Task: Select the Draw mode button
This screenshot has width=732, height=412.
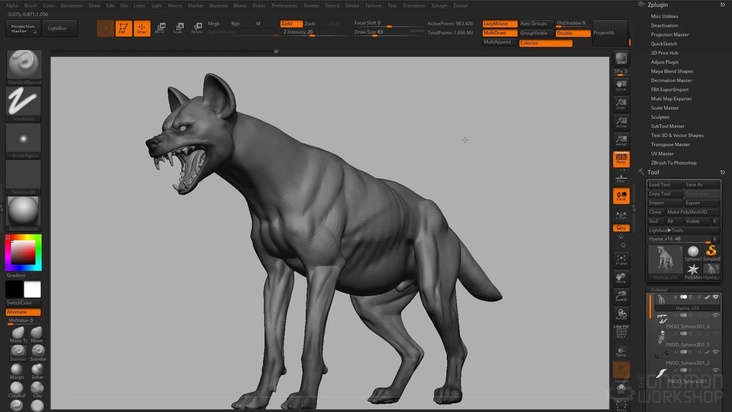Action: (x=141, y=28)
